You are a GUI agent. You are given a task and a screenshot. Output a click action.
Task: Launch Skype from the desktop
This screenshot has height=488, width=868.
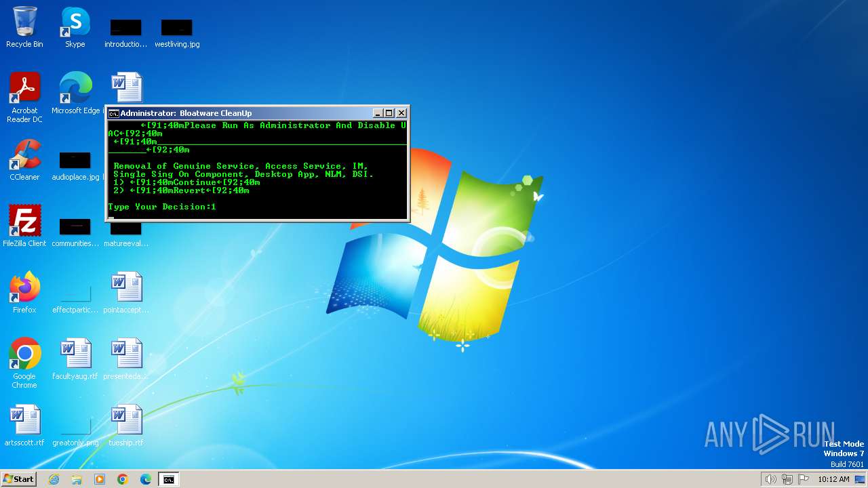[x=75, y=27]
